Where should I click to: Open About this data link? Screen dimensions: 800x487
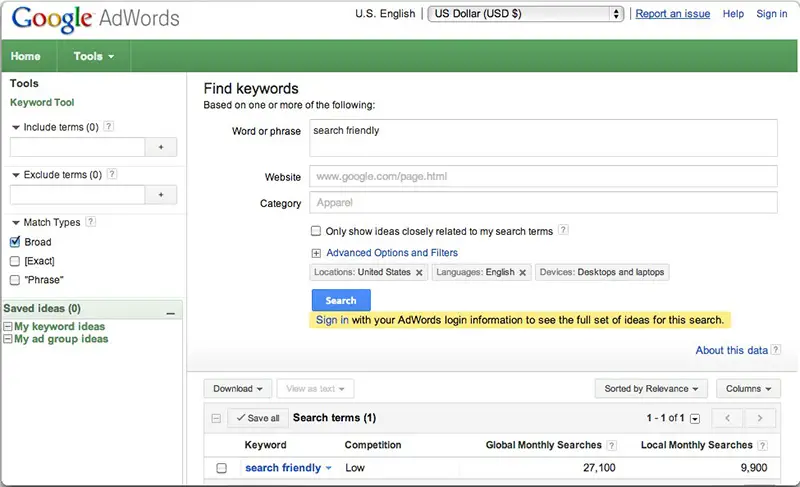[732, 350]
